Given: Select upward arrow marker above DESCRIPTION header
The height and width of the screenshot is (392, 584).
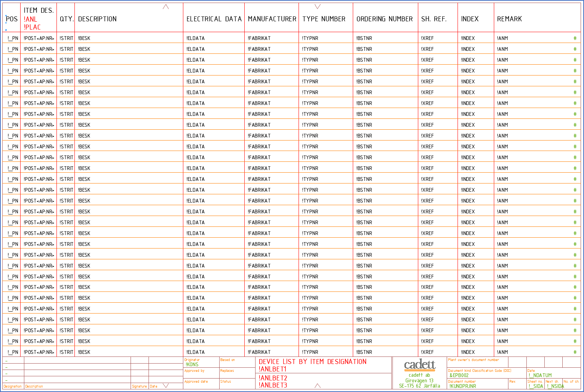Looking at the screenshot, I should [x=166, y=7].
